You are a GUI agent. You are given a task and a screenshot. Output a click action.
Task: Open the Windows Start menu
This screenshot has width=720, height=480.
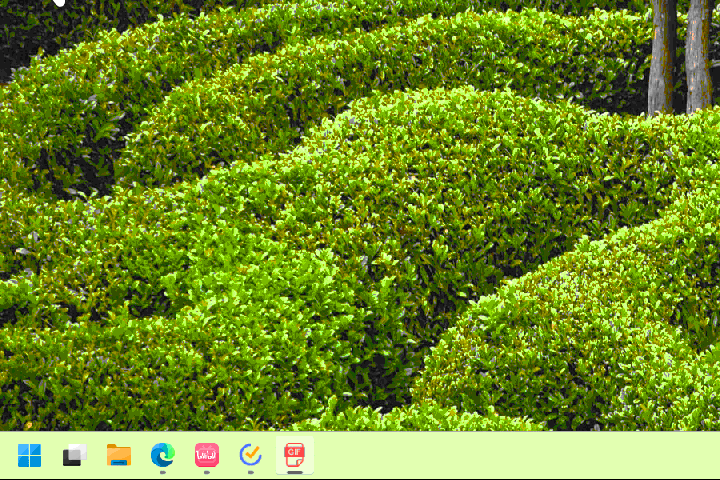click(x=30, y=456)
